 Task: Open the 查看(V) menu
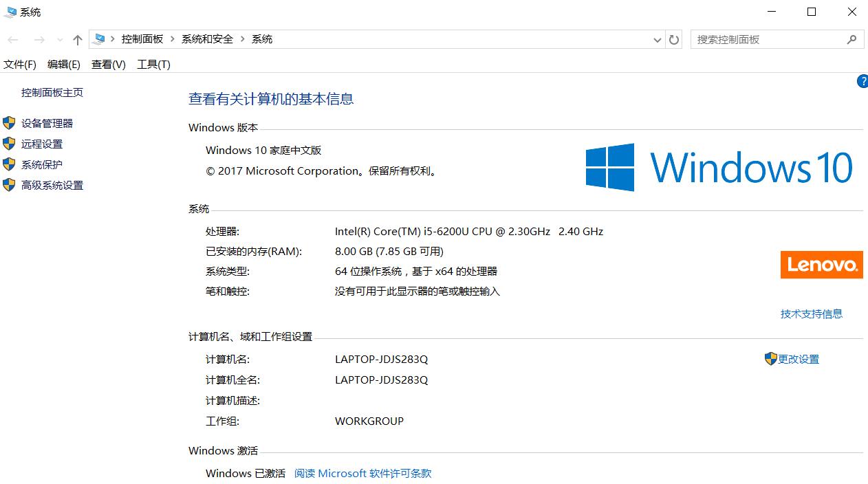107,64
